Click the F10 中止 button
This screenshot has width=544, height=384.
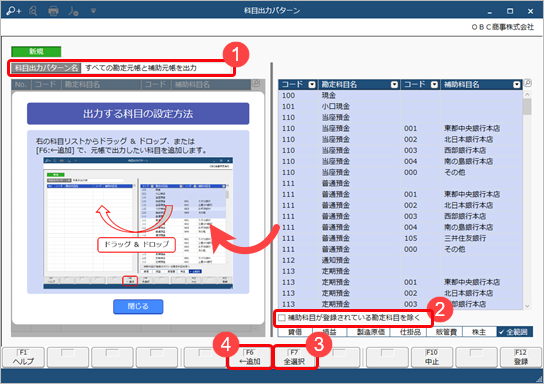coord(432,357)
